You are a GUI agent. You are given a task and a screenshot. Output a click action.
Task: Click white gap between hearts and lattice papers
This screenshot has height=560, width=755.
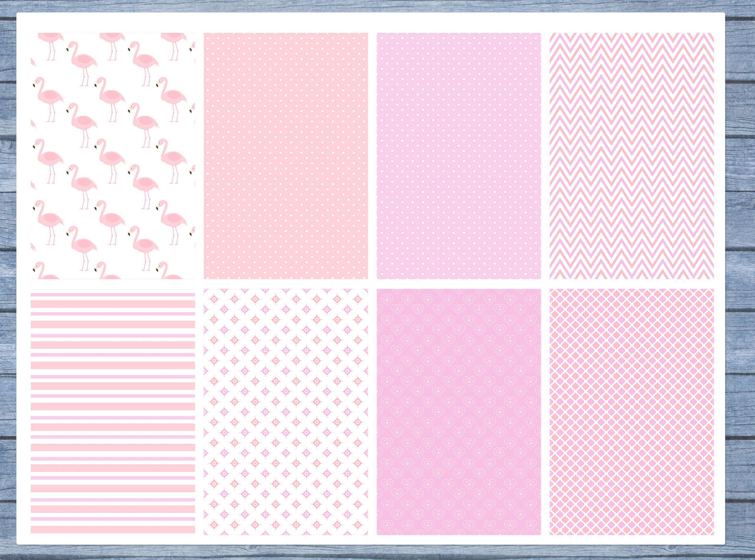tap(545, 411)
